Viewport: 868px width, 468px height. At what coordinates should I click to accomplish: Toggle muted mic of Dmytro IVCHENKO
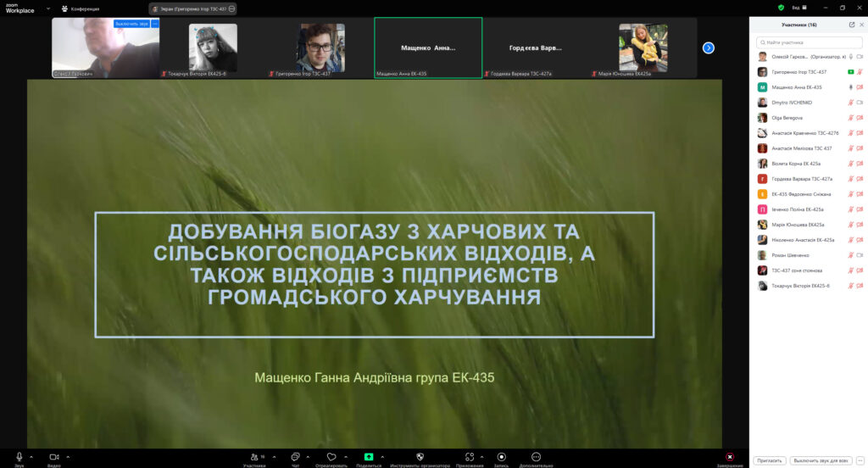coord(851,103)
